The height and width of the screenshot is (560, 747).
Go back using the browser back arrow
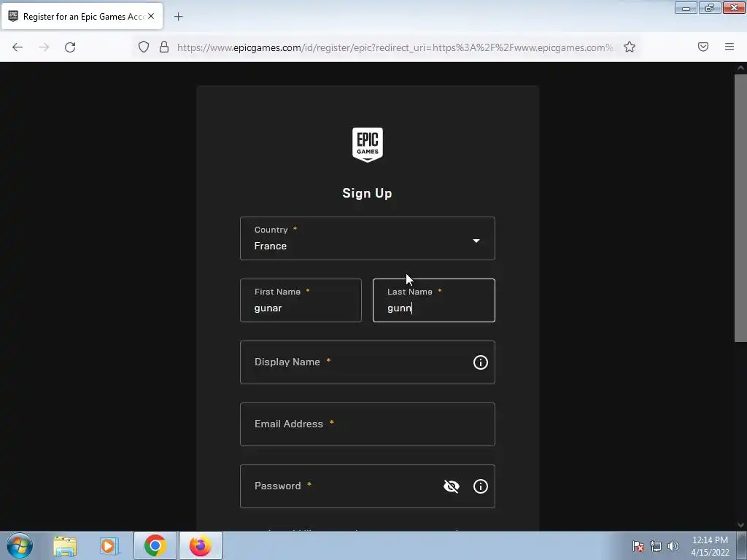tap(18, 47)
